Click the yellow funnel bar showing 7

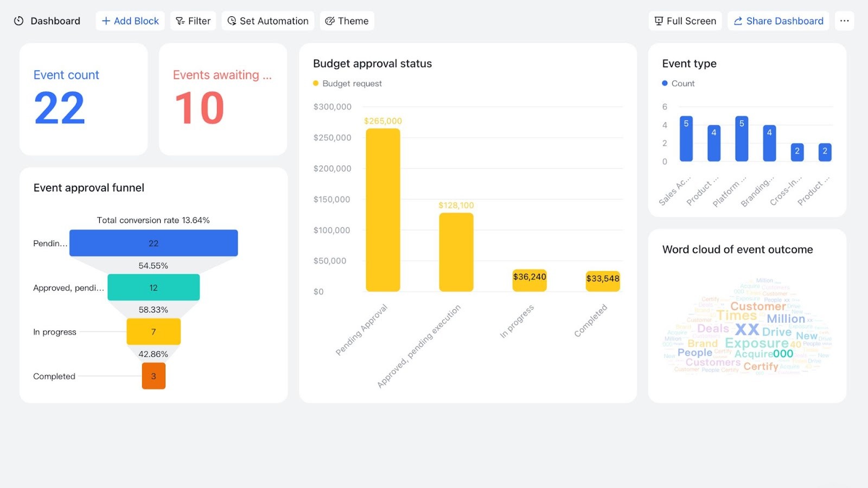point(154,331)
